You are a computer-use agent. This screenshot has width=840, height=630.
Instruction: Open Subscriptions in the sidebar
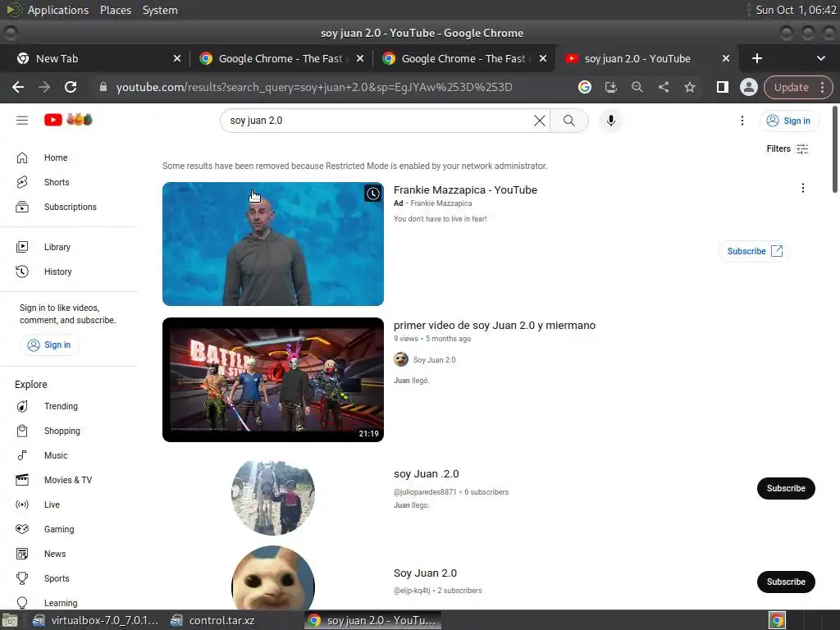pyautogui.click(x=71, y=207)
